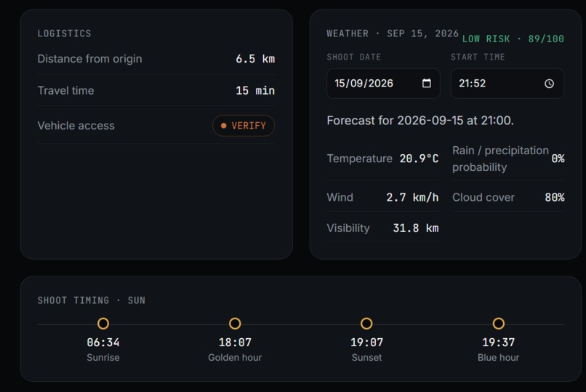The image size is (586, 392).
Task: Select the Blue hour timeline marker
Action: click(498, 324)
